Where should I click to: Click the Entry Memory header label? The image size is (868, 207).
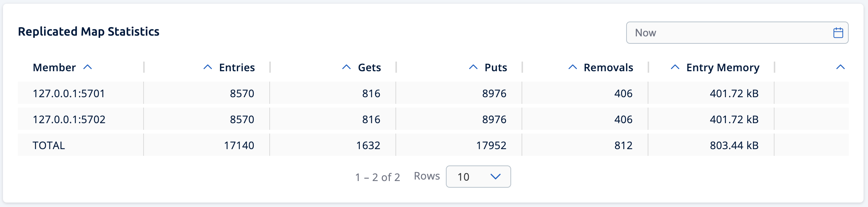723,68
